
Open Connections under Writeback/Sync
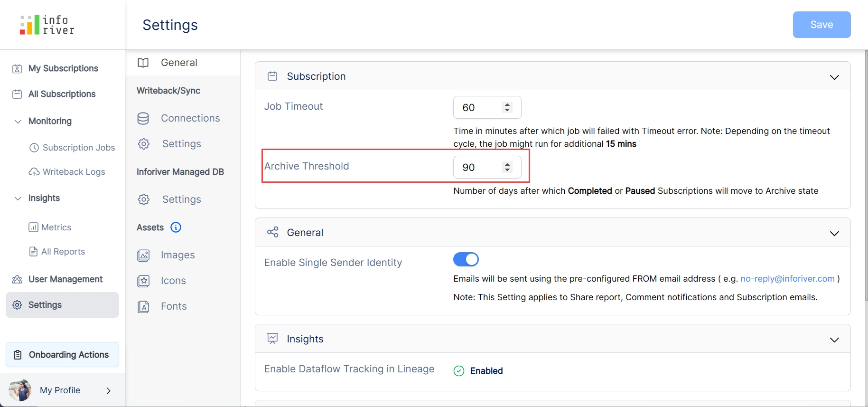(190, 118)
